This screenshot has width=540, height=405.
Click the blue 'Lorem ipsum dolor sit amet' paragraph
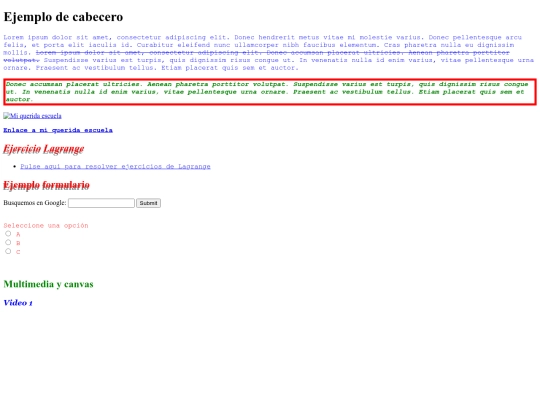(269, 52)
